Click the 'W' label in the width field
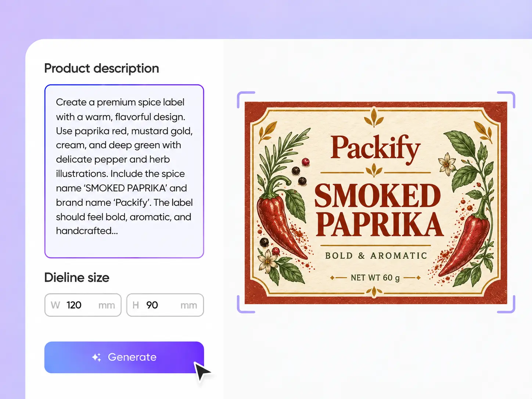532x399 pixels. point(55,305)
